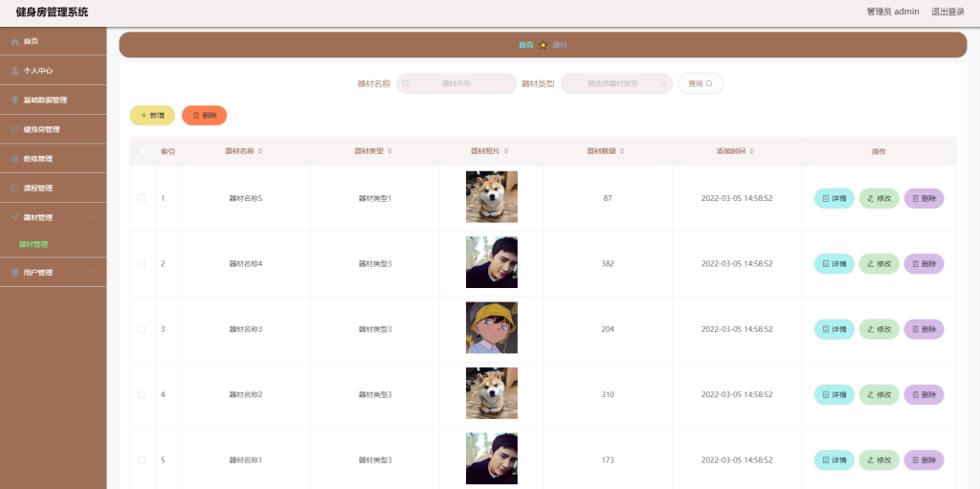Click 修改 for 器材名称5
The image size is (980, 489).
(879, 198)
